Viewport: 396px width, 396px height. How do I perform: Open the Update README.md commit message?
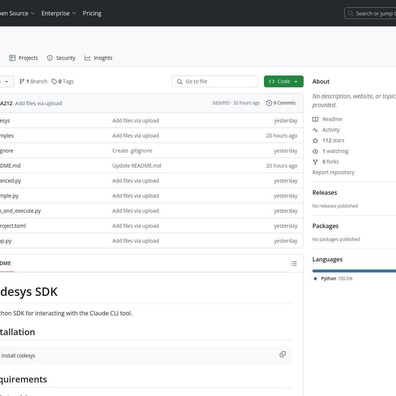tap(136, 166)
